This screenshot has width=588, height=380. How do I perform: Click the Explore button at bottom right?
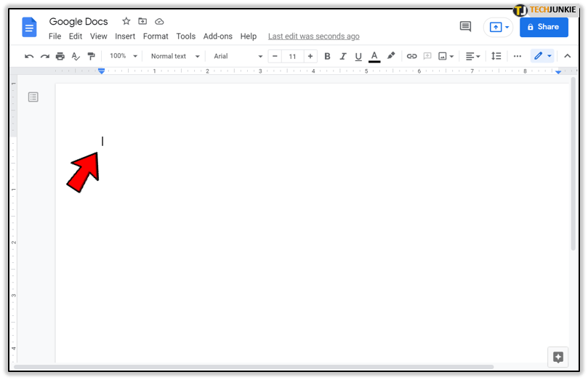(x=557, y=357)
